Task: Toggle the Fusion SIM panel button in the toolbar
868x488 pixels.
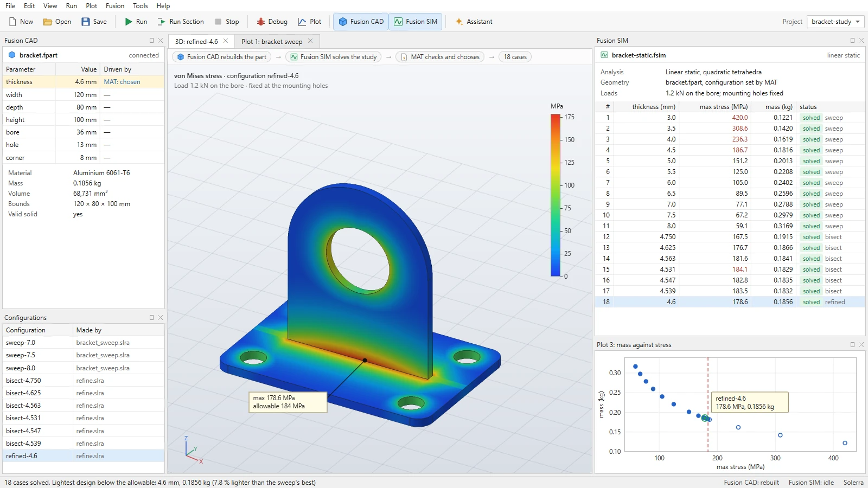Action: [416, 22]
